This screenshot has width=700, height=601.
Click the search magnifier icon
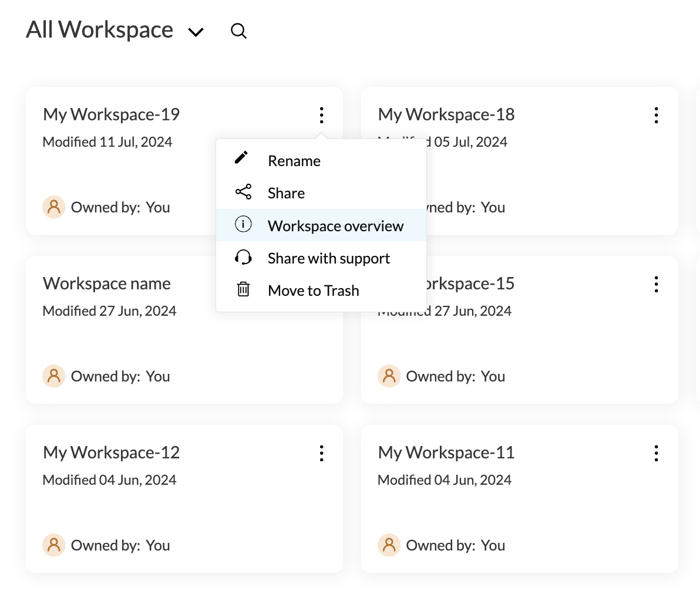pos(238,31)
